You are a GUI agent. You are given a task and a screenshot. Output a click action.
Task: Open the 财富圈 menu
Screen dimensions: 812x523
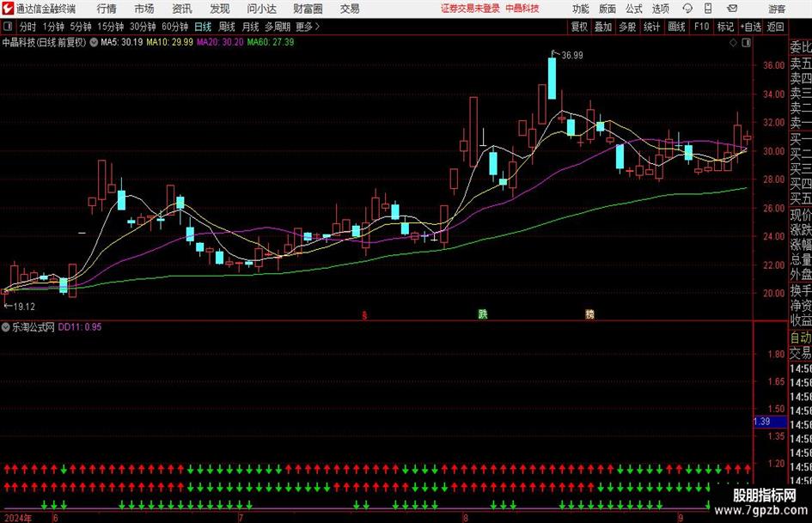pos(308,9)
